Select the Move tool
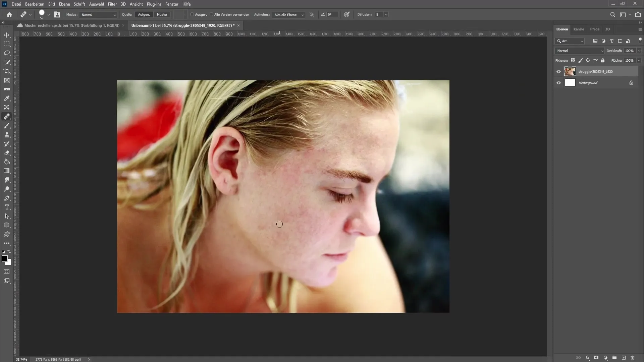The height and width of the screenshot is (362, 644). coord(7,35)
